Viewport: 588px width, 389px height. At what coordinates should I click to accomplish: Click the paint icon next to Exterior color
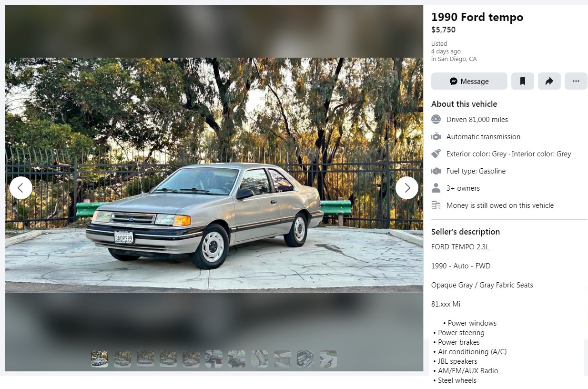pyautogui.click(x=436, y=154)
